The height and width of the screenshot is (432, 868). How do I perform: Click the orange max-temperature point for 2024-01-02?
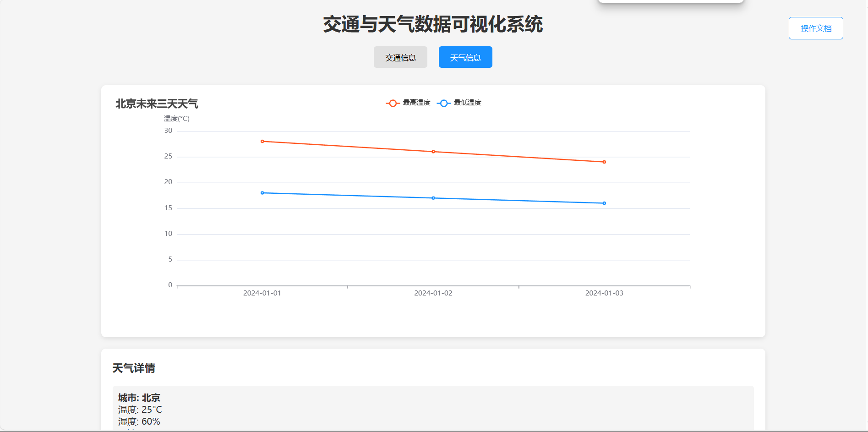click(433, 152)
